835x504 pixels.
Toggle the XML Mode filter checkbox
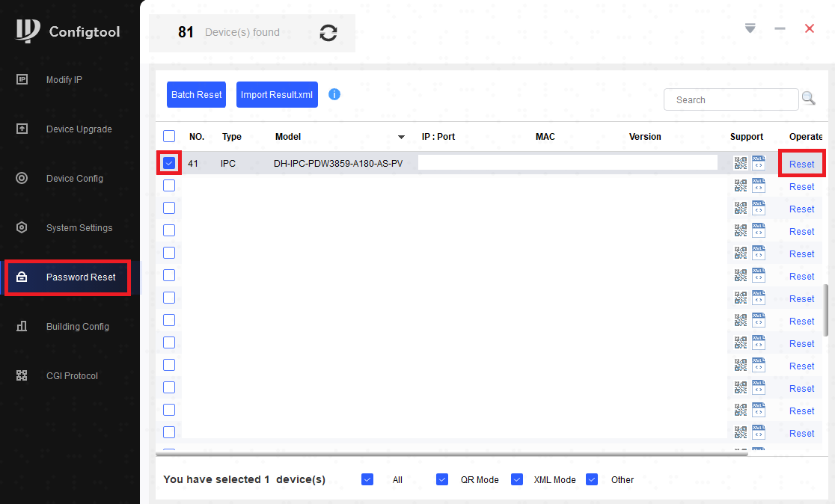click(516, 479)
